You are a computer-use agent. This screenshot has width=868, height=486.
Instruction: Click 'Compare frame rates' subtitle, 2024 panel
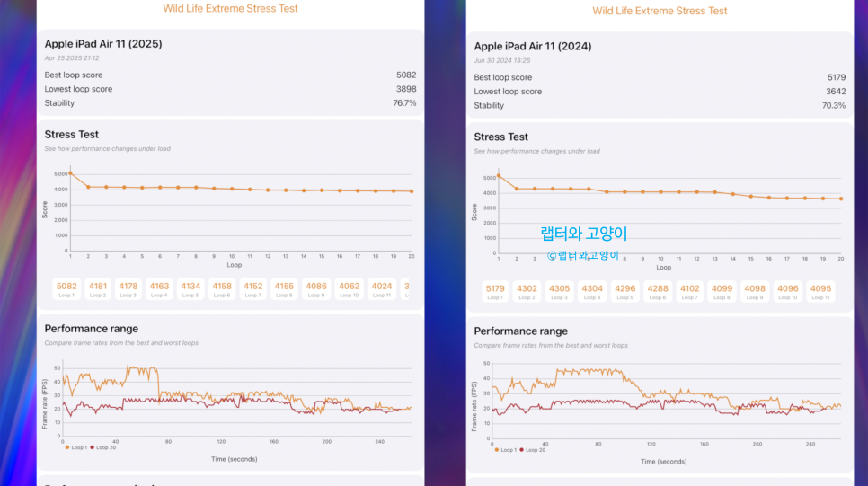pos(551,345)
